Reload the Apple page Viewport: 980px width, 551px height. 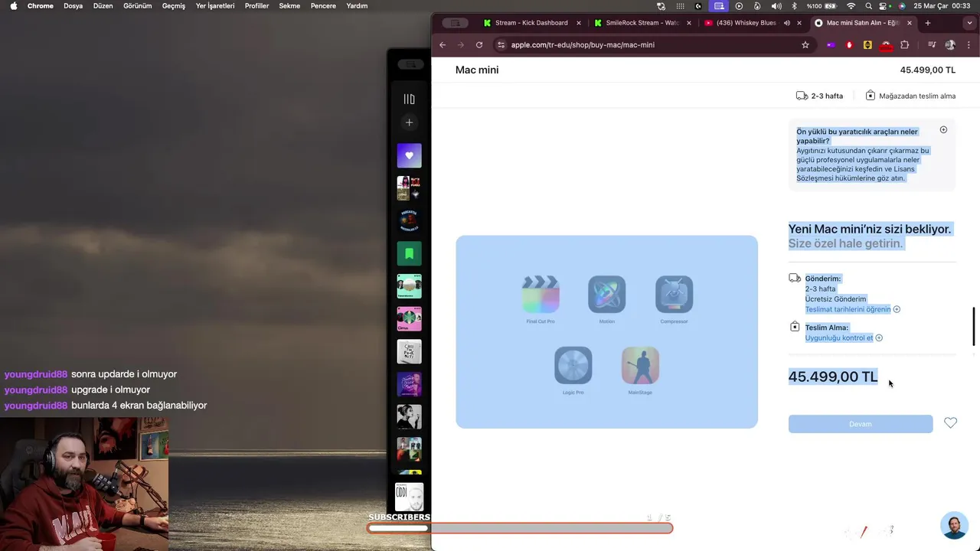(479, 45)
